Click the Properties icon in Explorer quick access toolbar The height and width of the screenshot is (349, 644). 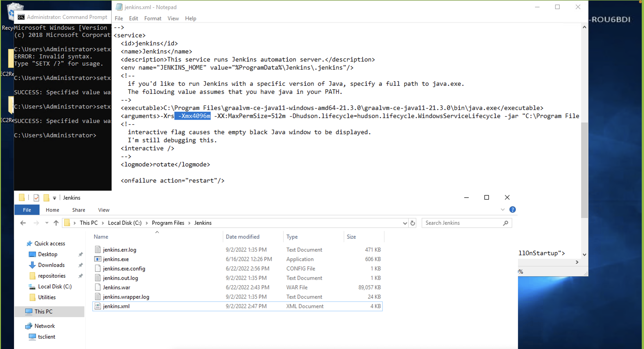coord(37,198)
